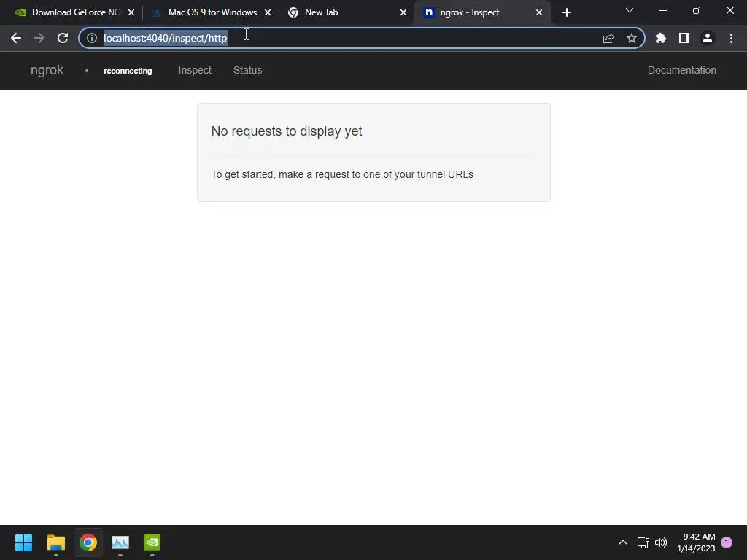Go back using the browser back arrow
Image resolution: width=747 pixels, height=560 pixels.
click(x=16, y=38)
